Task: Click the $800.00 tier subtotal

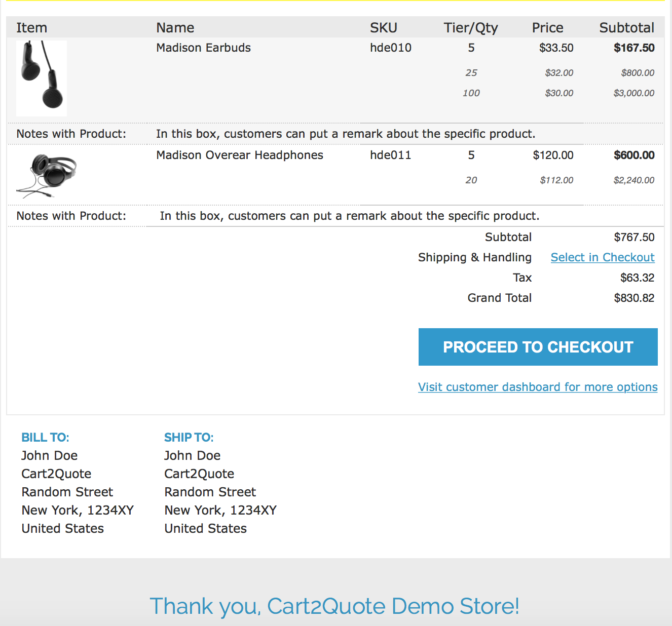Action: 638,73
